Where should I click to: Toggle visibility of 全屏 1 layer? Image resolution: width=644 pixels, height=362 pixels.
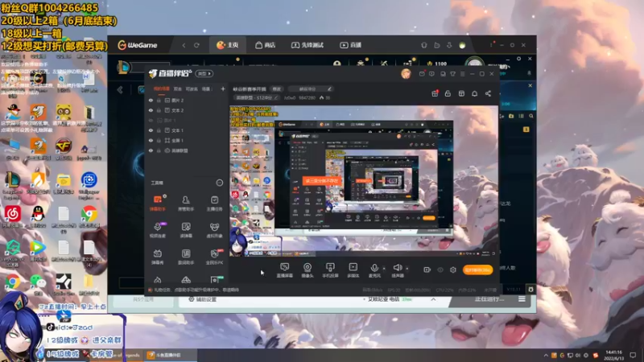[151, 140]
